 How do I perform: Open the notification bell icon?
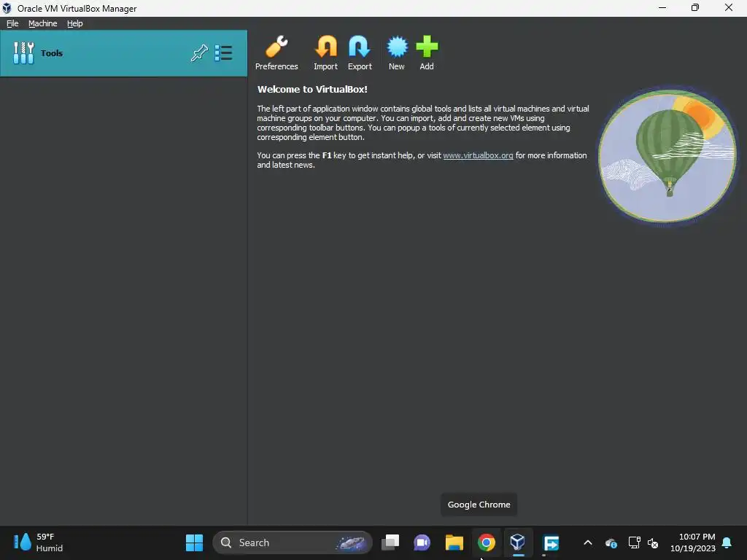coord(727,542)
